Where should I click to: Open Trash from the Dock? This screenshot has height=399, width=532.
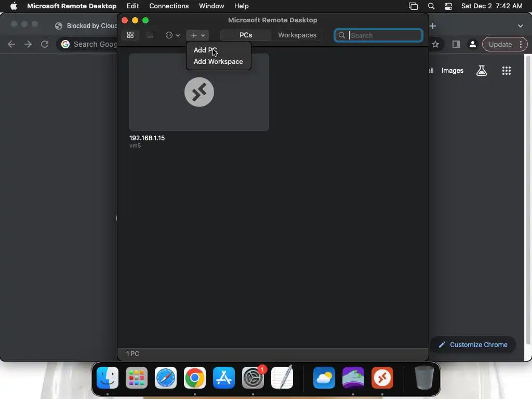pyautogui.click(x=424, y=378)
